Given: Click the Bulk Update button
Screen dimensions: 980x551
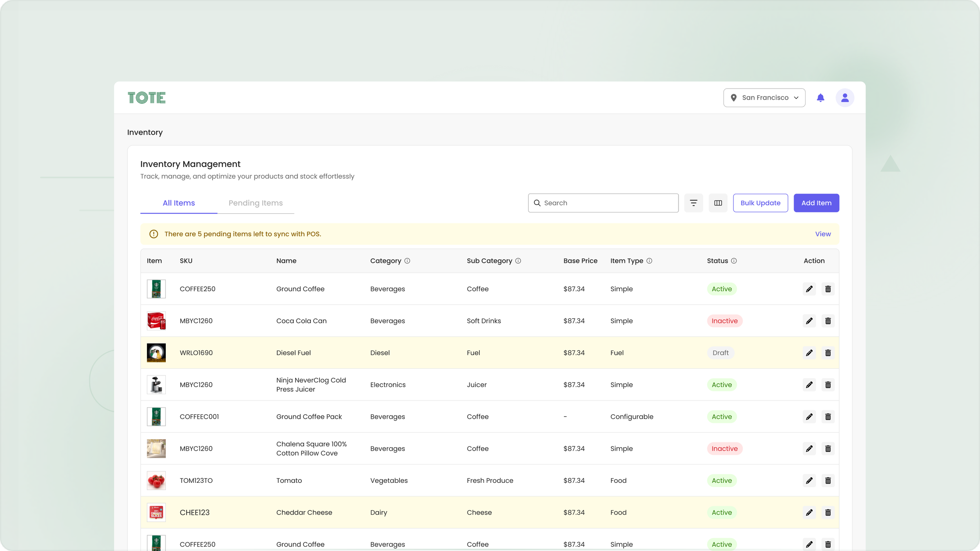Looking at the screenshot, I should coord(760,203).
